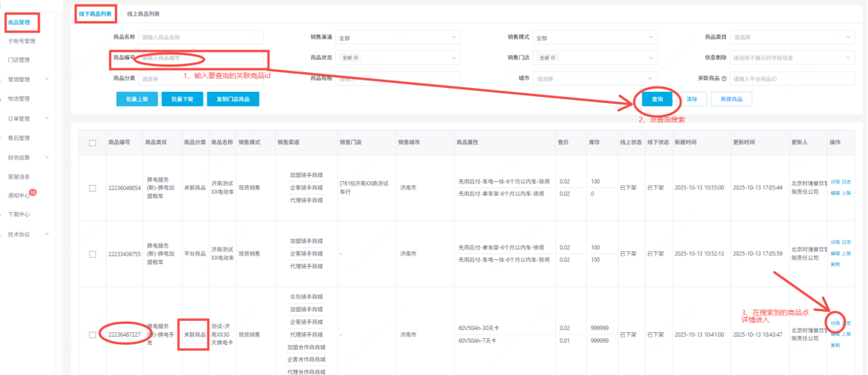
Task: Tick the checkbox for product 22236487227
Action: [x=92, y=334]
